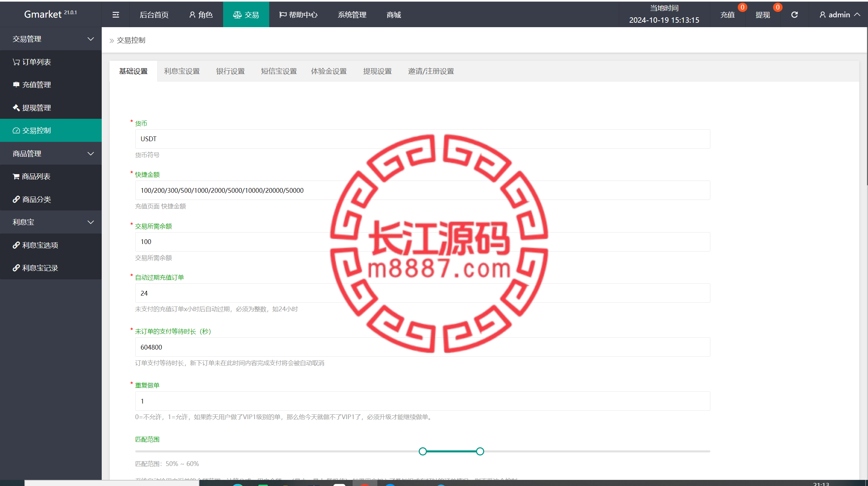Click the 自动过期充值订单 input with 24
The width and height of the screenshot is (868, 486).
tap(422, 293)
